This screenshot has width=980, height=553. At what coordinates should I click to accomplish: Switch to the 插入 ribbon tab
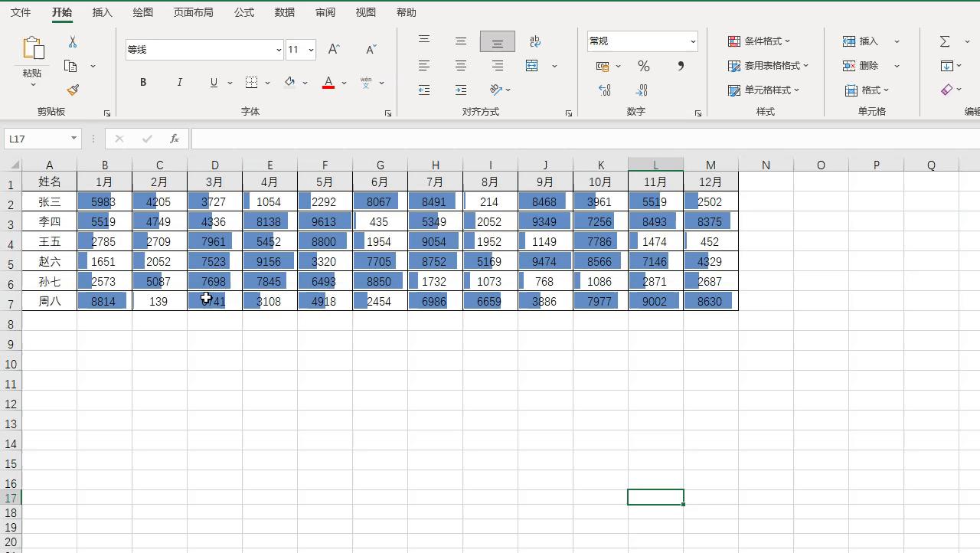[x=102, y=12]
